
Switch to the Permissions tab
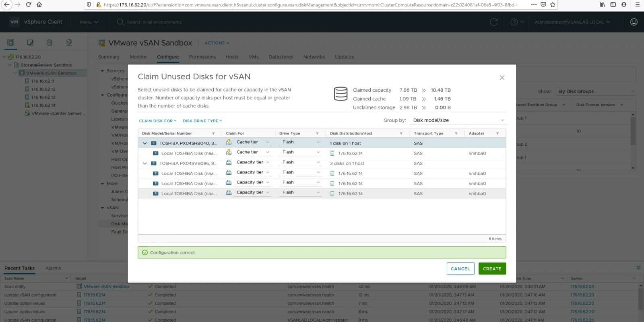click(x=202, y=57)
